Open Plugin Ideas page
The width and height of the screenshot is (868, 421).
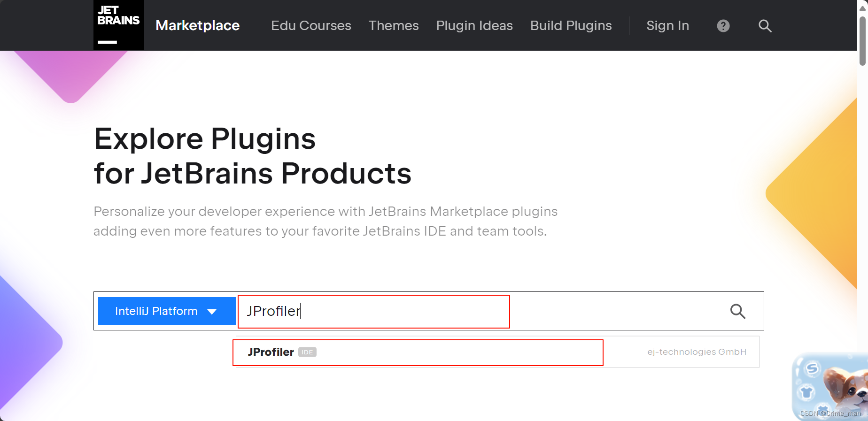pos(474,25)
